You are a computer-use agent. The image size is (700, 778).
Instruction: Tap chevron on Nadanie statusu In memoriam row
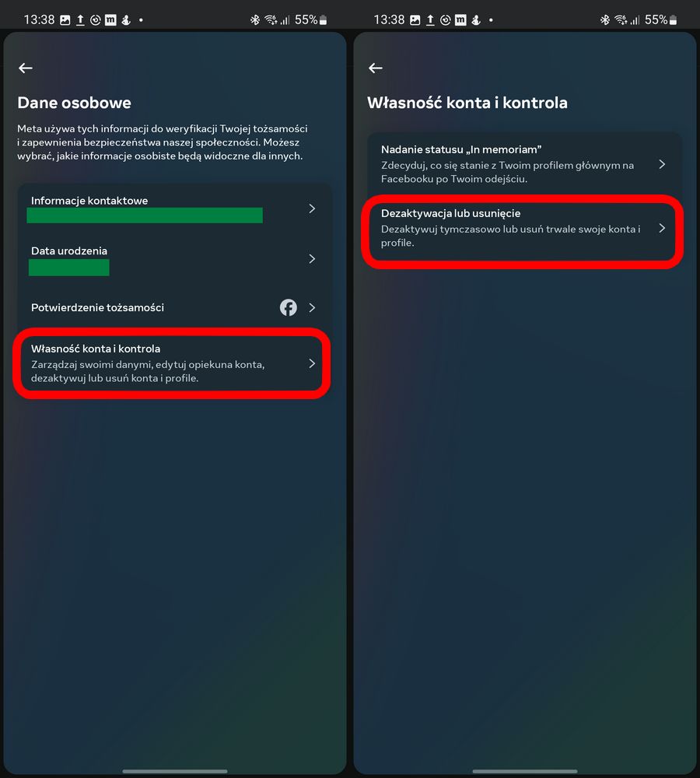(662, 164)
